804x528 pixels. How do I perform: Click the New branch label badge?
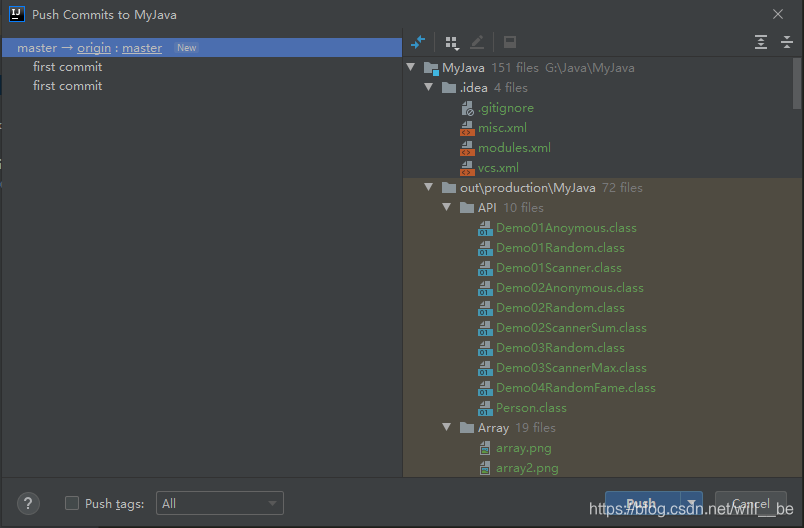(187, 48)
